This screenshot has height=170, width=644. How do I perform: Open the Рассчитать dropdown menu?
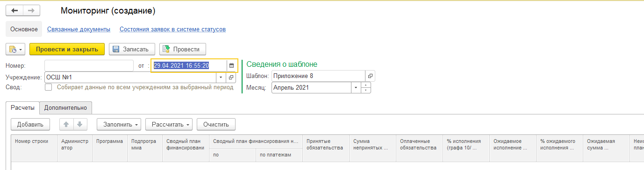[x=169, y=125]
